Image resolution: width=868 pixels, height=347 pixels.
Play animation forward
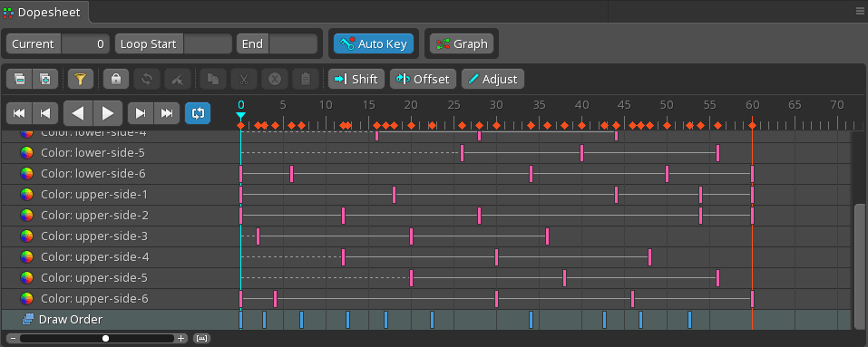click(108, 113)
